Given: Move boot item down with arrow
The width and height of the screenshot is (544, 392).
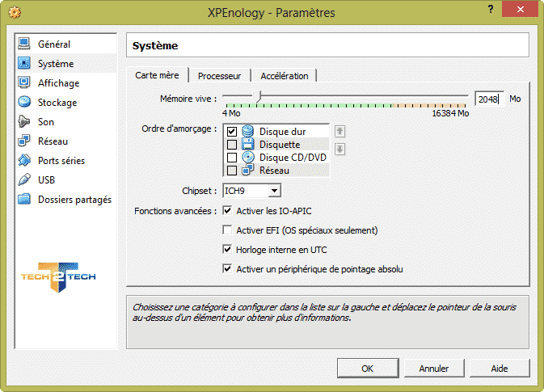Looking at the screenshot, I should [x=340, y=150].
